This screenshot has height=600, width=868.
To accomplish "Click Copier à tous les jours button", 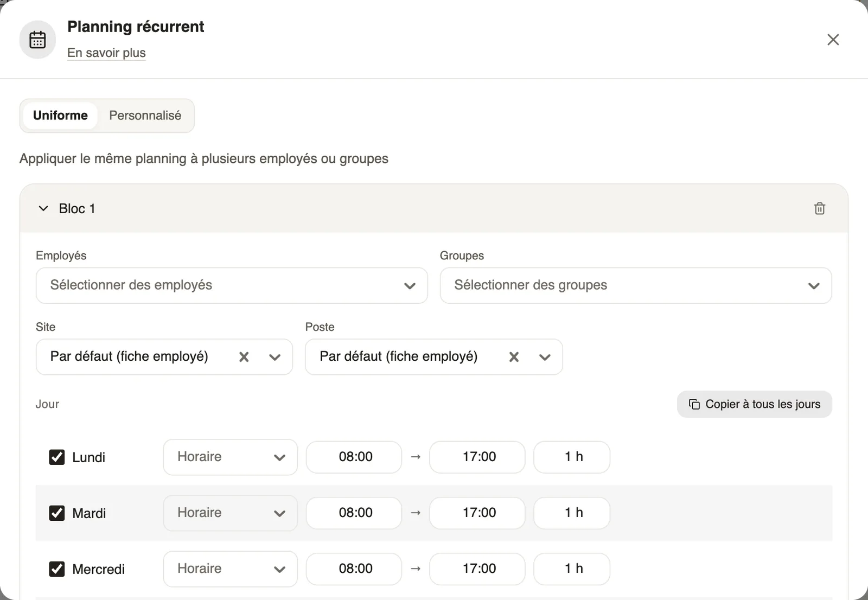I will tap(754, 404).
